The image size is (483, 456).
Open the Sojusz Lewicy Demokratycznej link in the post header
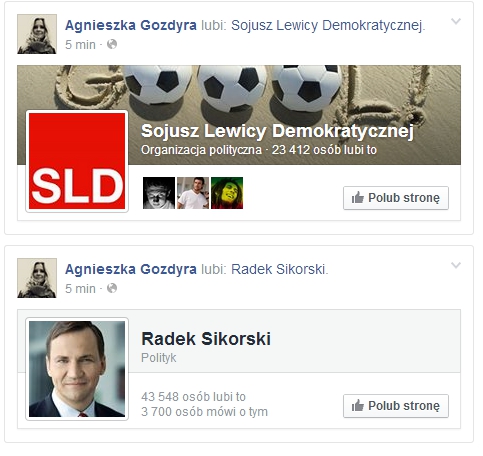328,26
